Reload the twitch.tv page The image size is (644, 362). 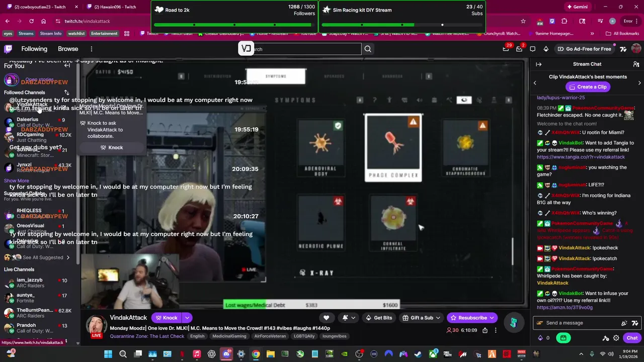click(31, 21)
